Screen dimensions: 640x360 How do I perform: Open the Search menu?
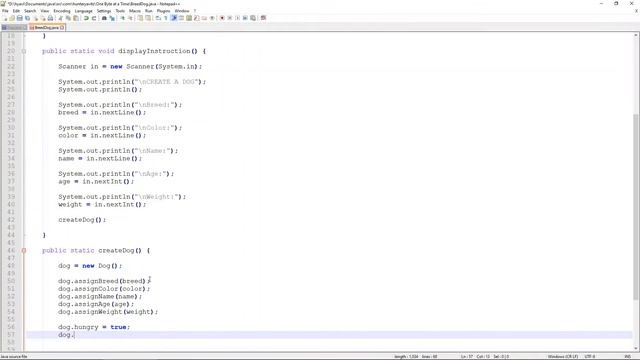[x=30, y=11]
